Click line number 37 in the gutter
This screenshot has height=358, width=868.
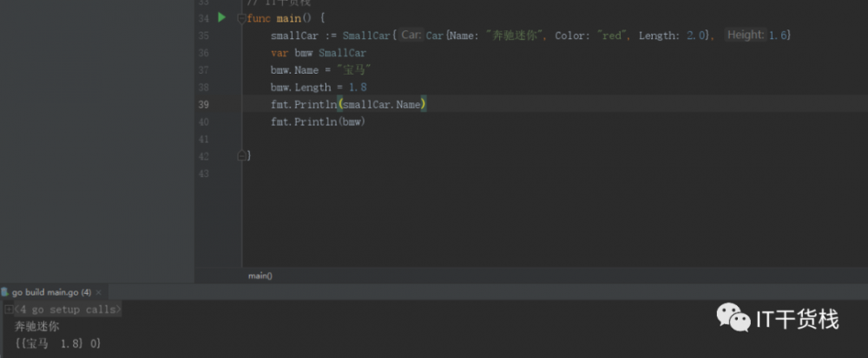pyautogui.click(x=203, y=70)
